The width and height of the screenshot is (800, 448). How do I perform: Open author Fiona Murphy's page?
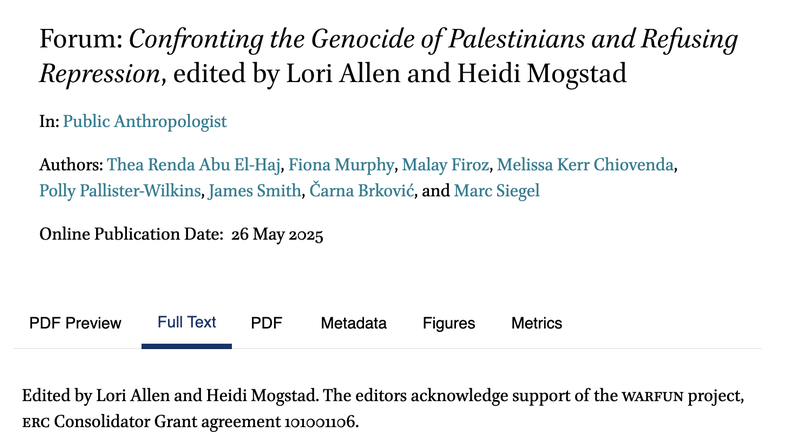click(x=341, y=165)
